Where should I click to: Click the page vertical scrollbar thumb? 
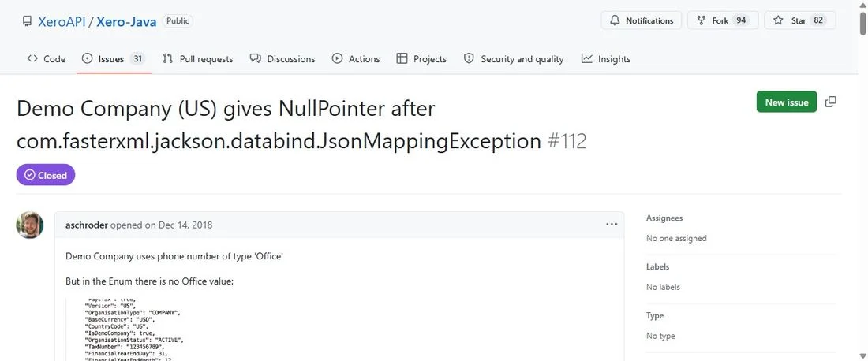coord(863,22)
